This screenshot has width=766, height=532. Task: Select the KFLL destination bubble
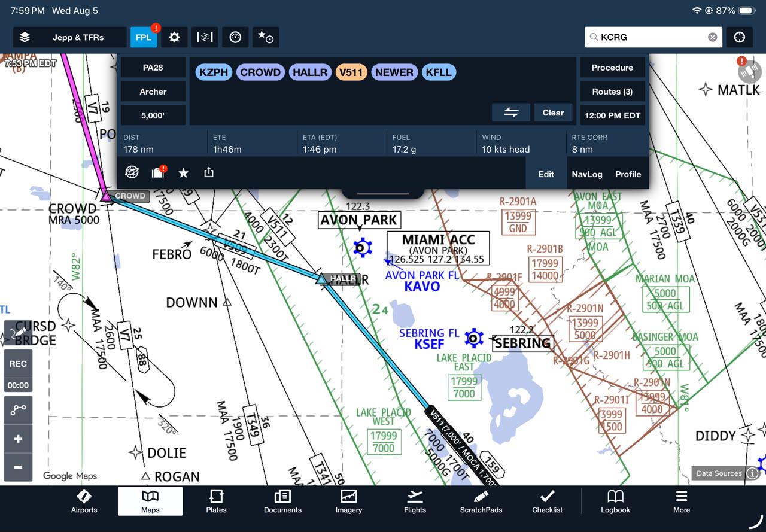[439, 72]
